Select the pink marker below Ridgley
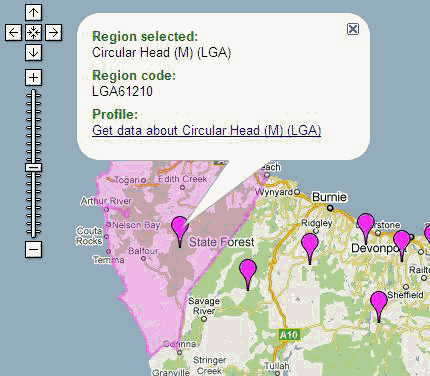The image size is (430, 376). click(310, 249)
